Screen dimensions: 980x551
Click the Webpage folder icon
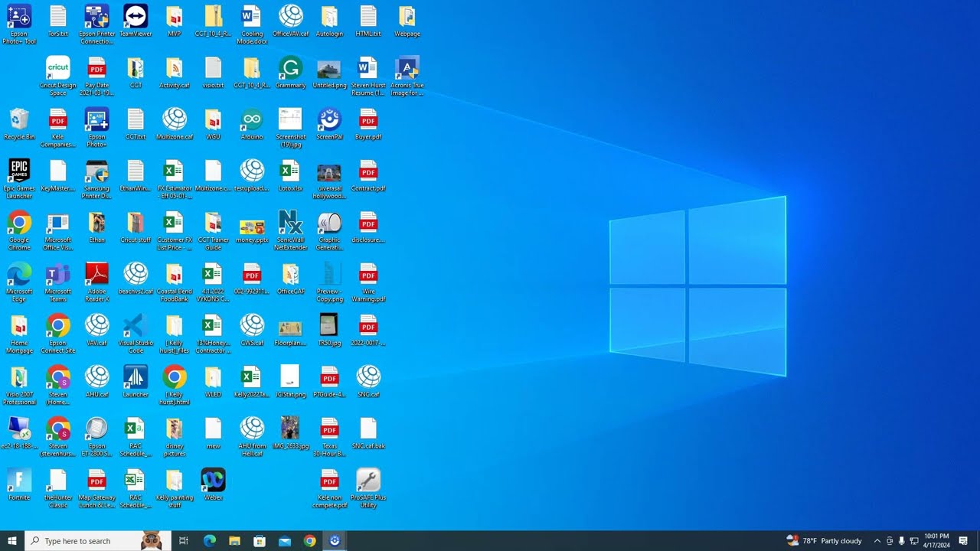[x=407, y=21]
